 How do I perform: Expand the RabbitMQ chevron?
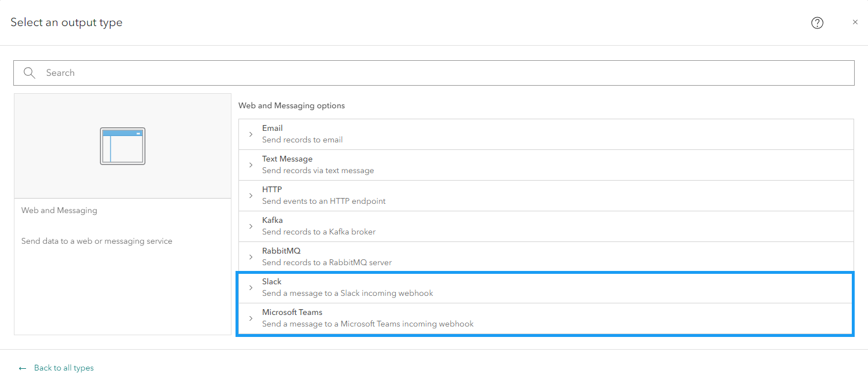[x=251, y=257]
